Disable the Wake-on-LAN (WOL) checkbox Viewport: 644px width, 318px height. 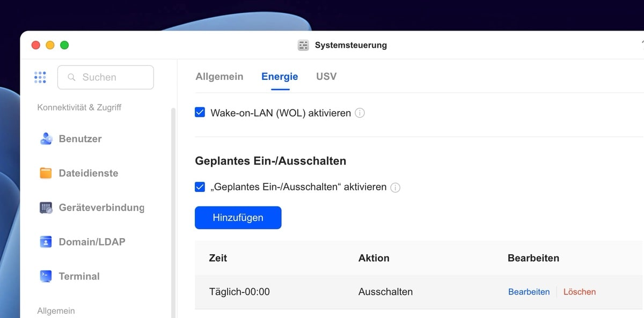pos(200,113)
